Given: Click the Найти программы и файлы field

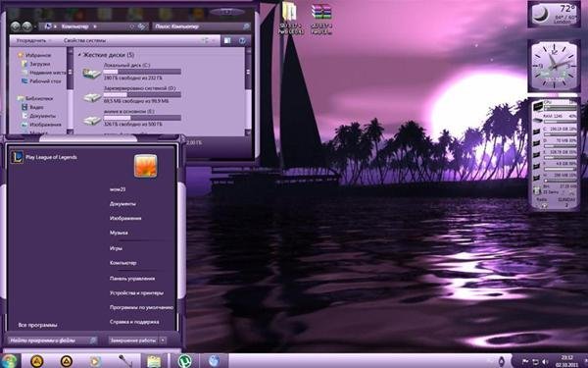Looking at the screenshot, I should tap(52, 341).
